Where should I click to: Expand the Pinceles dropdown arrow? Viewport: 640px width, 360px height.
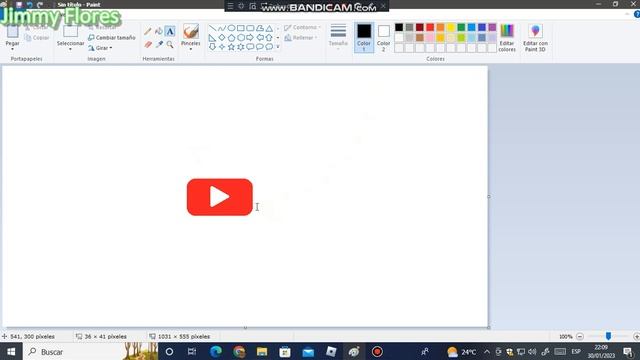191,49
